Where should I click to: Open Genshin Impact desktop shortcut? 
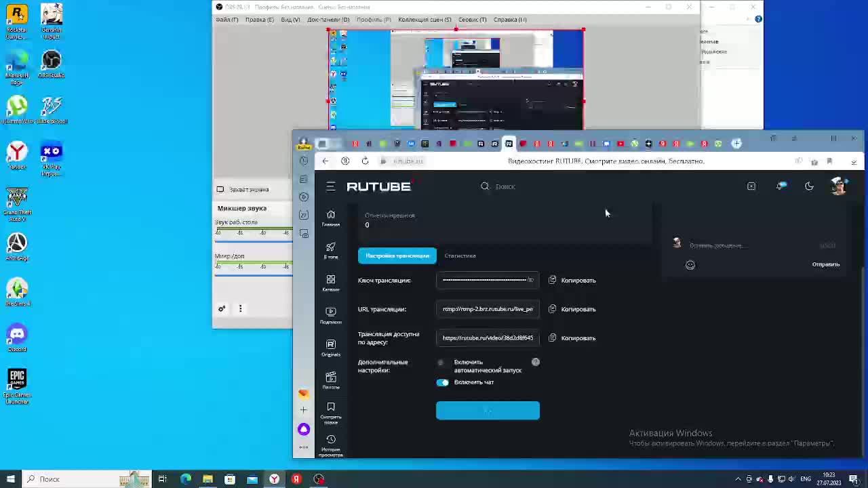point(51,22)
